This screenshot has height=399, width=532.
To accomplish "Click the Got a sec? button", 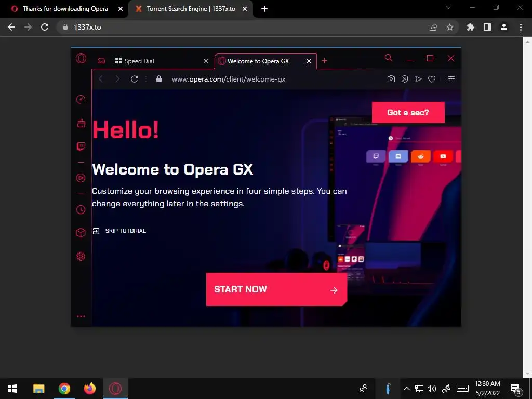I will point(408,112).
